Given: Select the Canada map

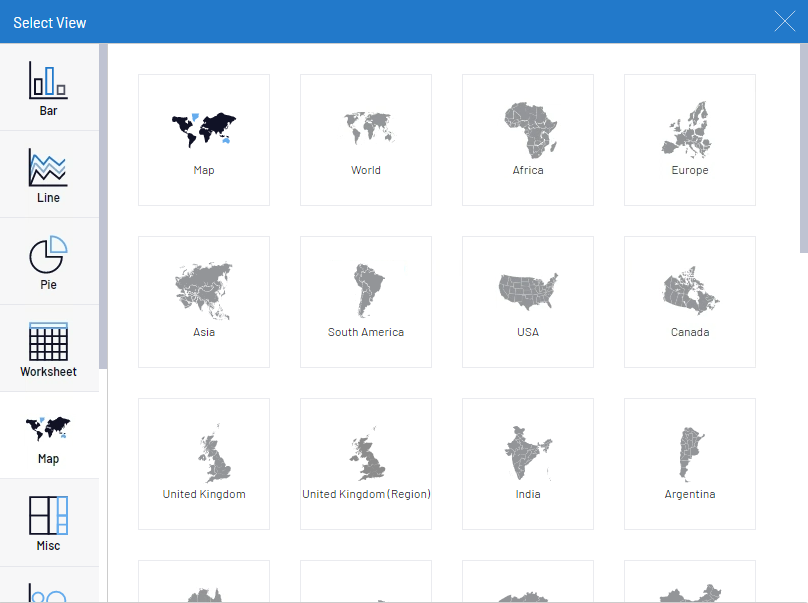Looking at the screenshot, I should 689,301.
